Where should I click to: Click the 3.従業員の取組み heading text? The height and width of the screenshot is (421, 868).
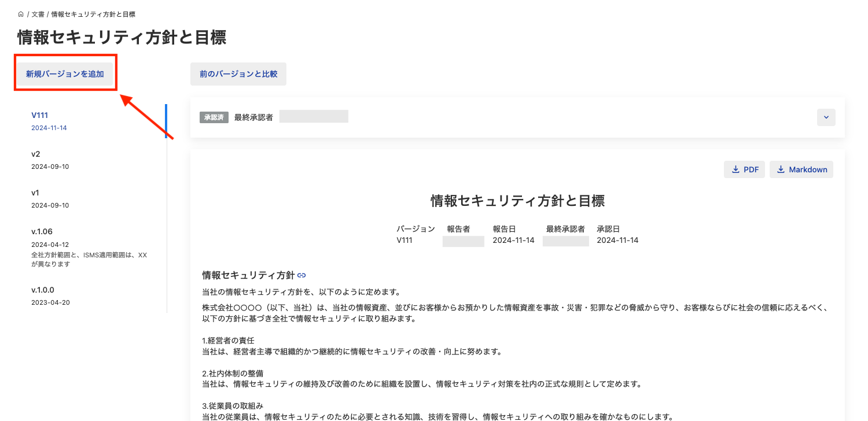(x=232, y=405)
